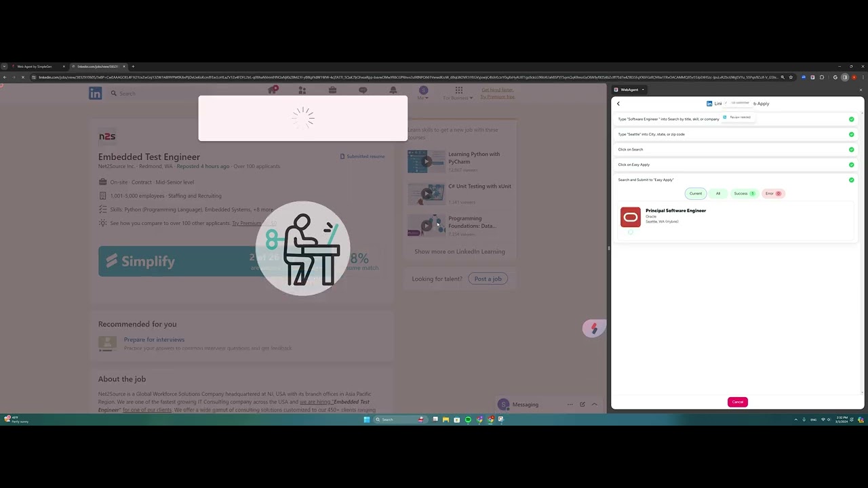Open Jobs briefcase icon in LinkedIn nav
Screen dimensions: 868x488
pyautogui.click(x=332, y=90)
